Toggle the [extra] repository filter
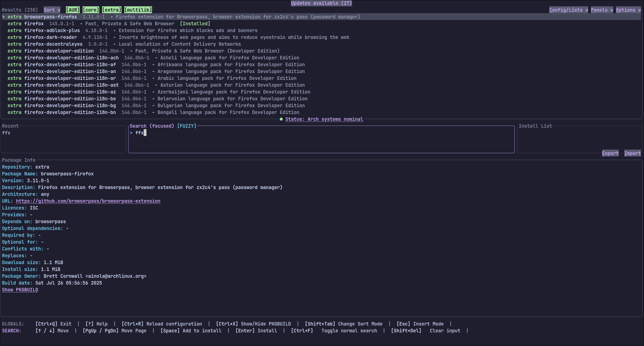Viewport: 644px width, 346px height. point(112,10)
